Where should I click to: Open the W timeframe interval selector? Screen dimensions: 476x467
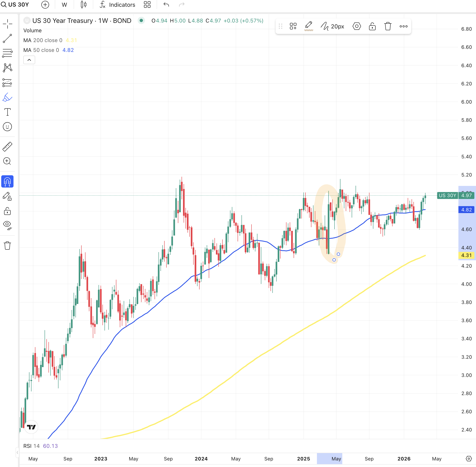[x=64, y=5]
